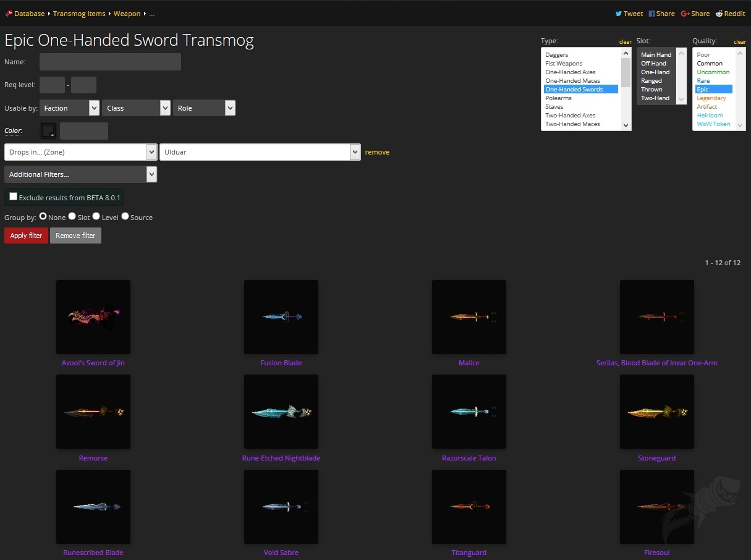Click the Color hex value field
Screen dimensions: 751x560
click(84, 131)
